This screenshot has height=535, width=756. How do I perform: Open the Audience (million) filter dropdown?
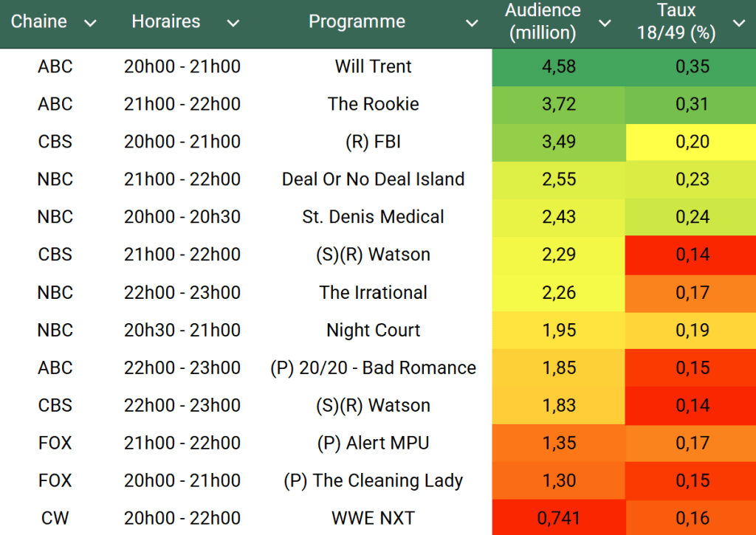click(x=605, y=24)
